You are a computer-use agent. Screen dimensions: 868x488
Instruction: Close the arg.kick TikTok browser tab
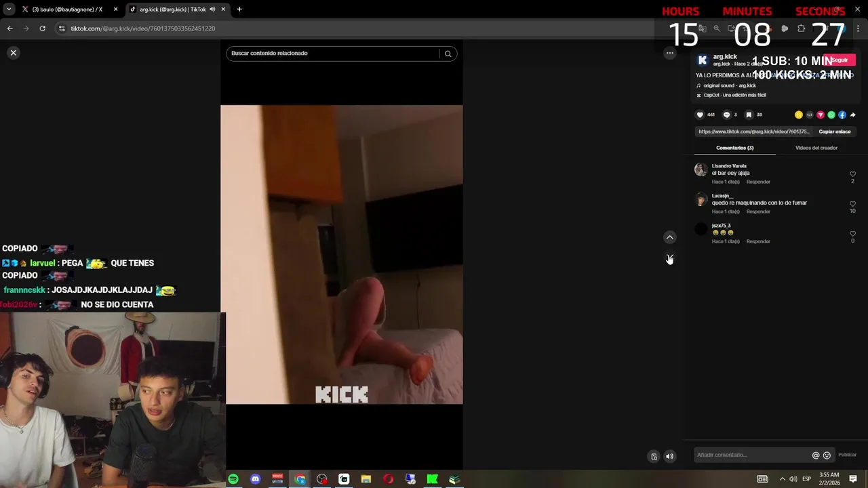click(223, 9)
